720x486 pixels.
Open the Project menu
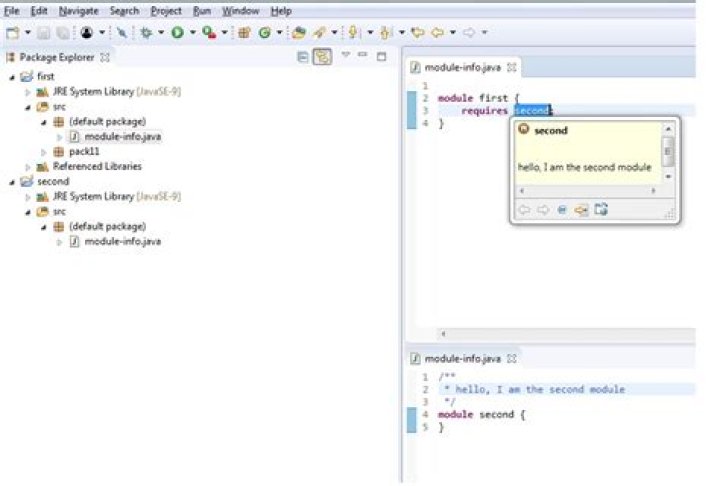tap(166, 11)
